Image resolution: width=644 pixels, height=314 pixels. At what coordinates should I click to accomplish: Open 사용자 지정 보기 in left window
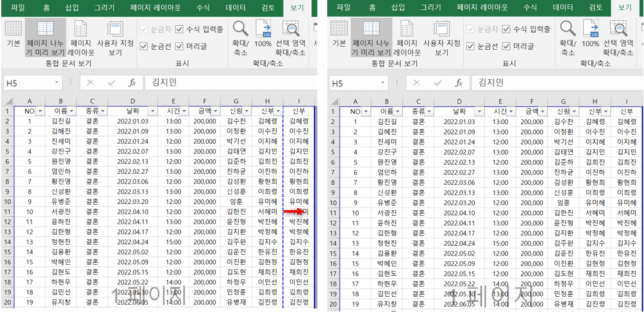click(x=115, y=37)
